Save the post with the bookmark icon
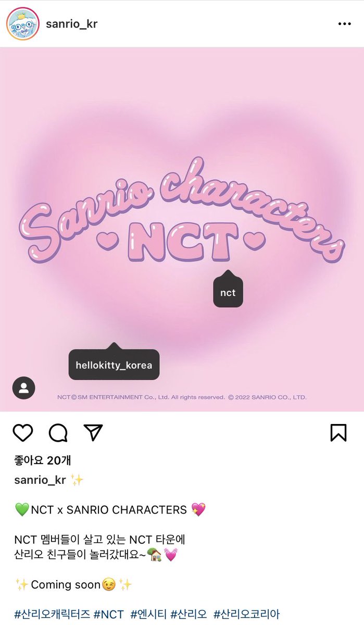The height and width of the screenshot is (625, 364). pyautogui.click(x=338, y=433)
